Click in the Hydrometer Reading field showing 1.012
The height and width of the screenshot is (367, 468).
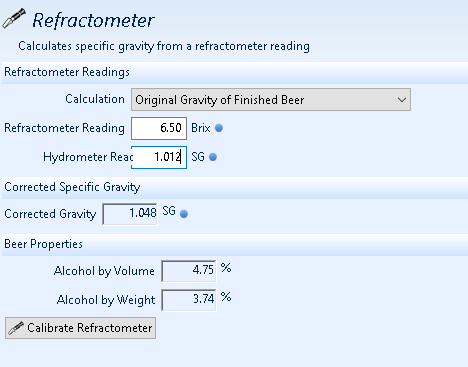[x=159, y=157]
